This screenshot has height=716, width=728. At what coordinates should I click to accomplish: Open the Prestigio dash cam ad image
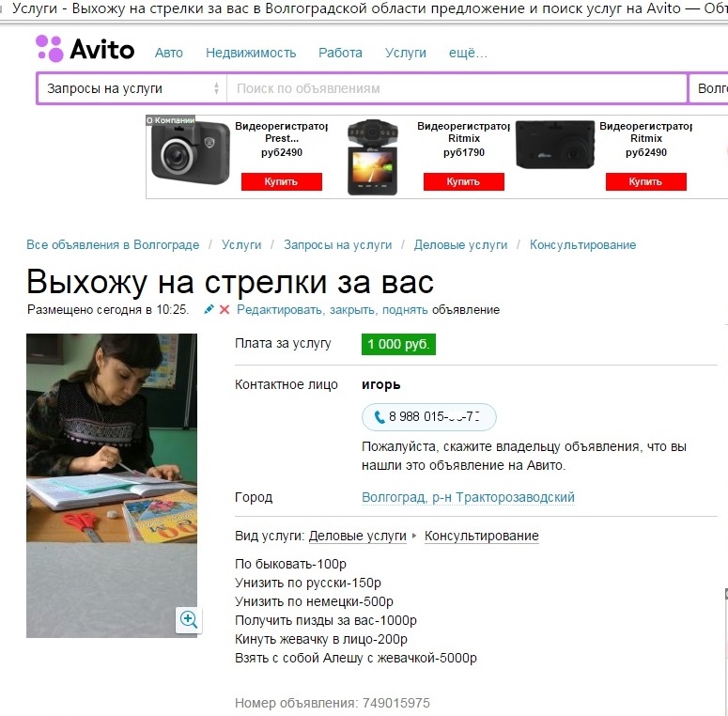pyautogui.click(x=191, y=152)
